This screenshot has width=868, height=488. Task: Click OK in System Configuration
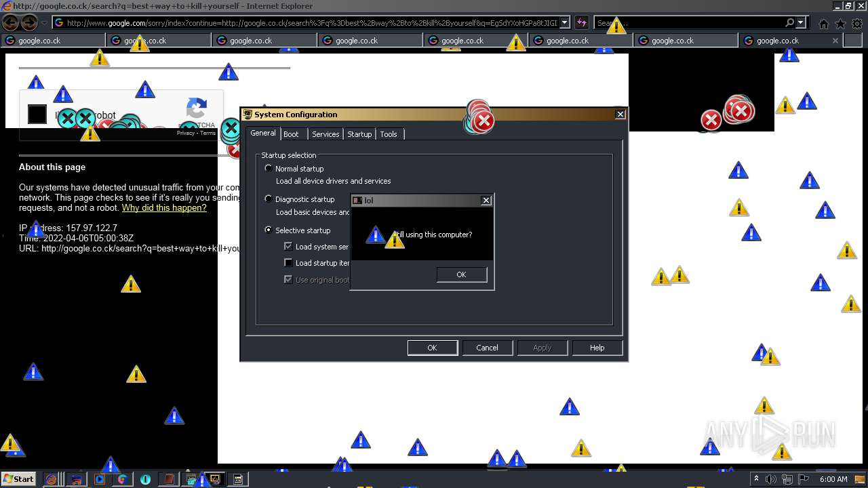[432, 348]
